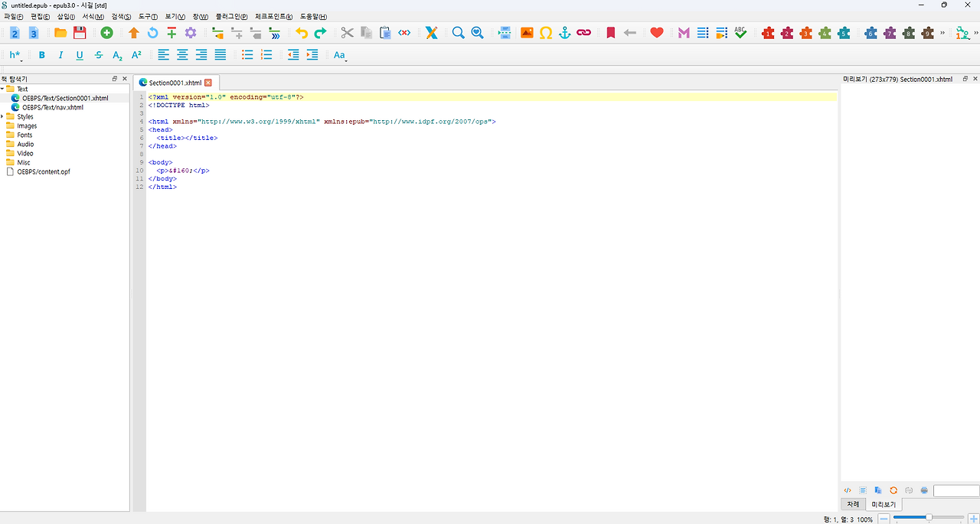Reload the preview with the orange refresh icon

tap(893, 490)
